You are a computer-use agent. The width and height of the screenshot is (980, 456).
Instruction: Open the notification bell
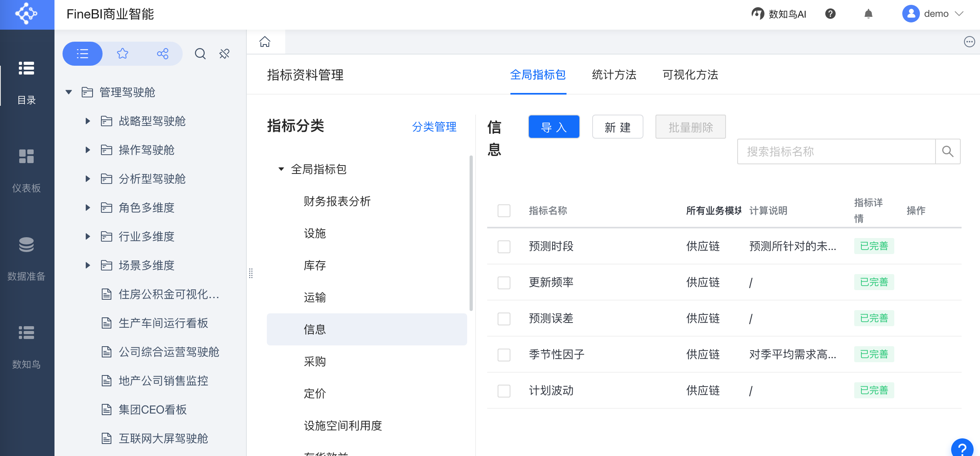point(868,14)
